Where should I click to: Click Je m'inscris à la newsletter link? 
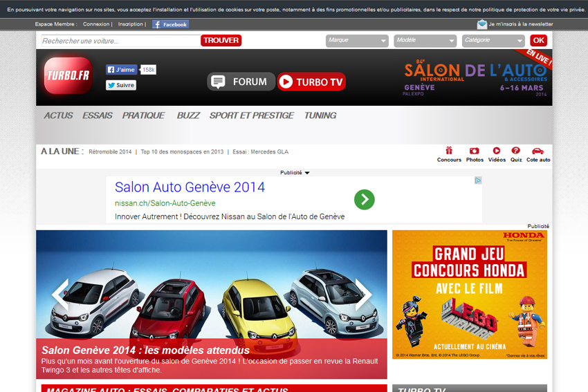(520, 24)
